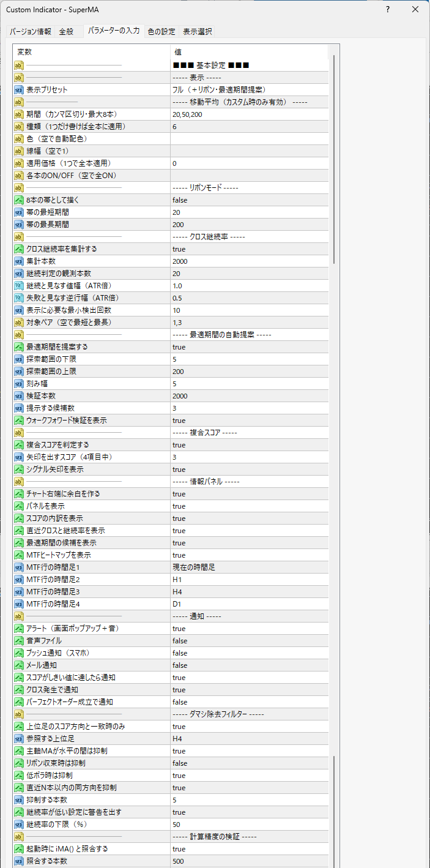Image resolution: width=430 pixels, height=868 pixels.
Task: Click the string icon beside 対象ペア（空で最短と最長）
Action: pos(18,323)
